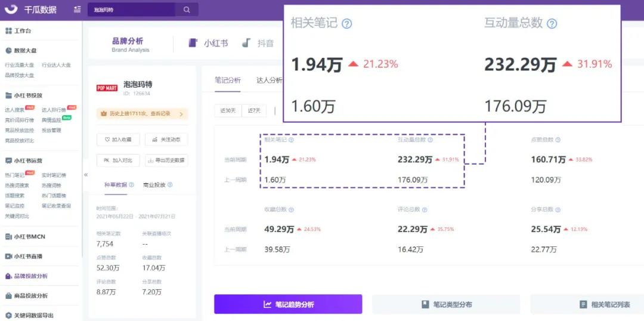The width and height of the screenshot is (644, 321).
Task: Click the 导出历史数据 button
Action: pos(166,160)
